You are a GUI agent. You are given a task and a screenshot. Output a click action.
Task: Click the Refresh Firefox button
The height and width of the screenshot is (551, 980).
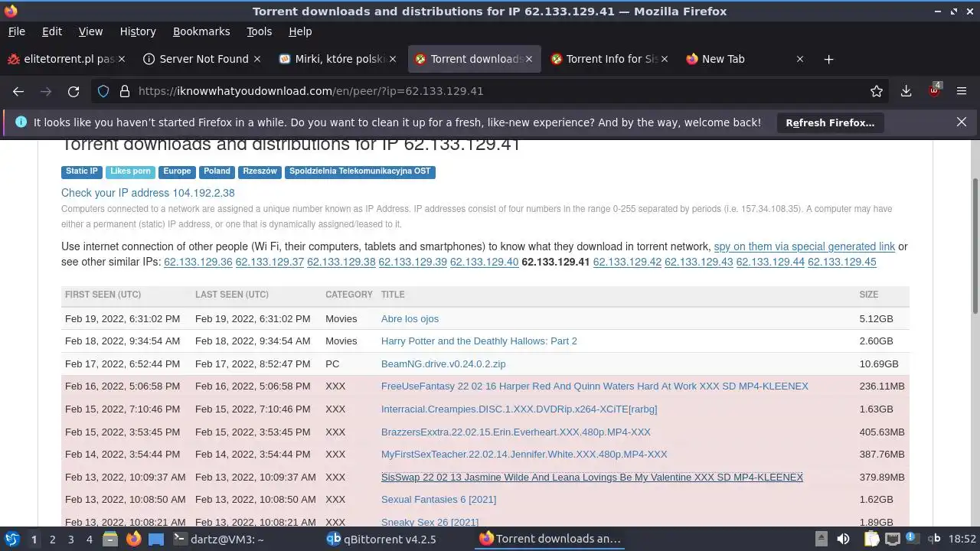[830, 122]
